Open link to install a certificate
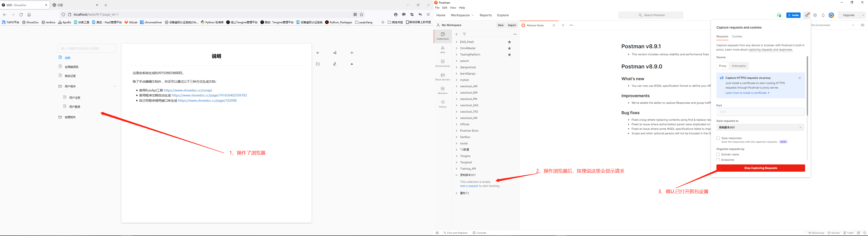Image resolution: width=868 pixels, height=236 pixels. click(x=747, y=93)
